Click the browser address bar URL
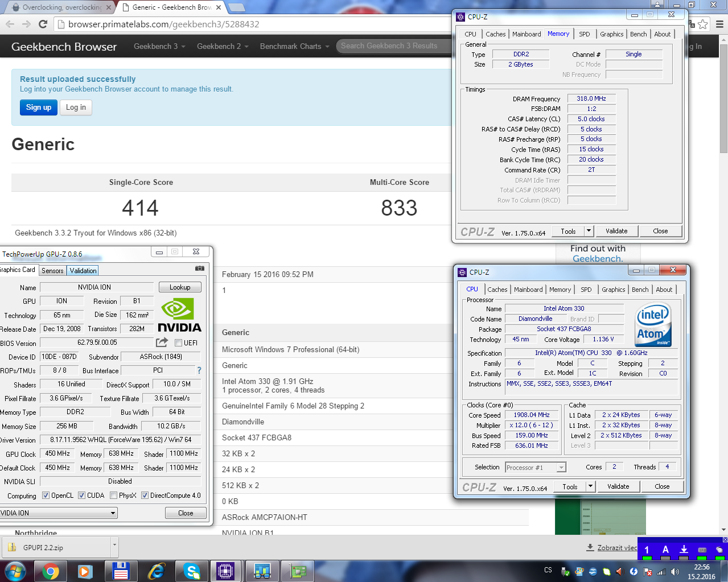Viewport: 728px width, 582px height. (x=164, y=24)
